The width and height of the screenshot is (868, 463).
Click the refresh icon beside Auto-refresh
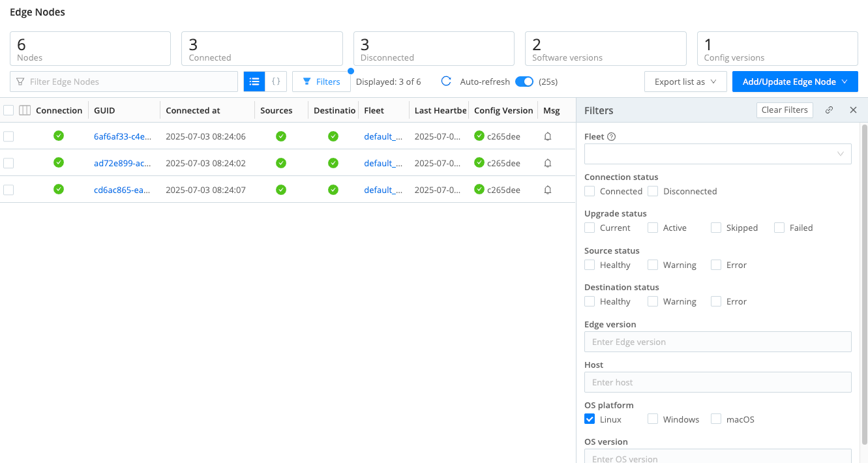click(446, 82)
